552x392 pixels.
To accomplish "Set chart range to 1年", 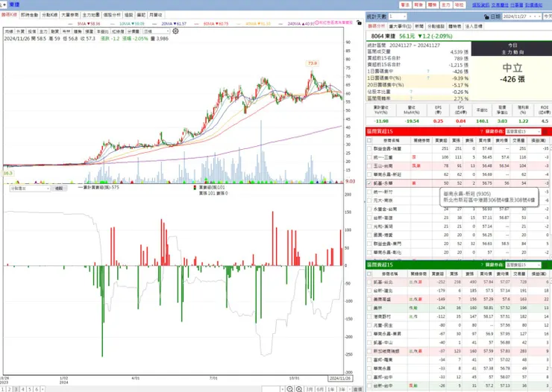I will tap(331, 389).
